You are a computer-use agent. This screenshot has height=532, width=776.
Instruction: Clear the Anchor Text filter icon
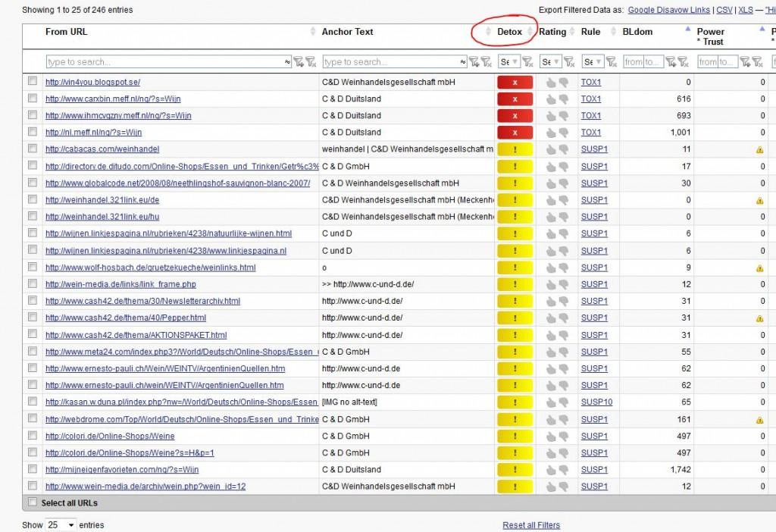[487, 62]
